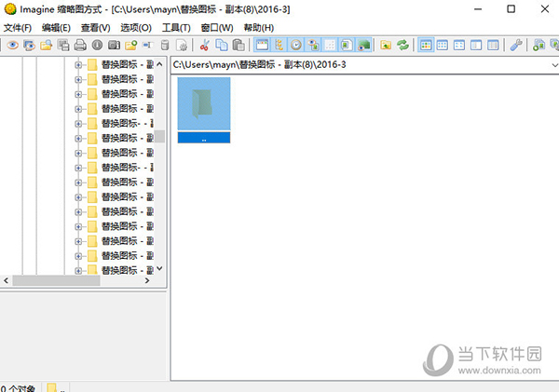Click the open folder browse icon
Image resolution: width=559 pixels, height=392 pixels.
click(x=46, y=46)
